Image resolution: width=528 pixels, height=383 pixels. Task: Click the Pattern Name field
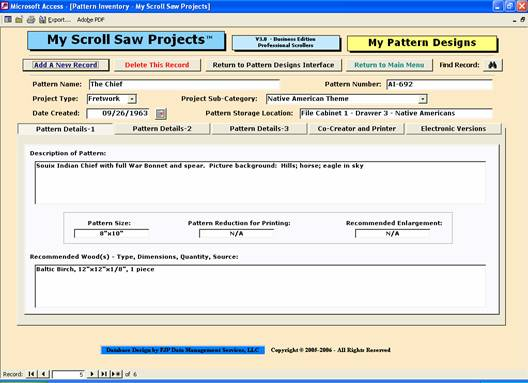(184, 84)
